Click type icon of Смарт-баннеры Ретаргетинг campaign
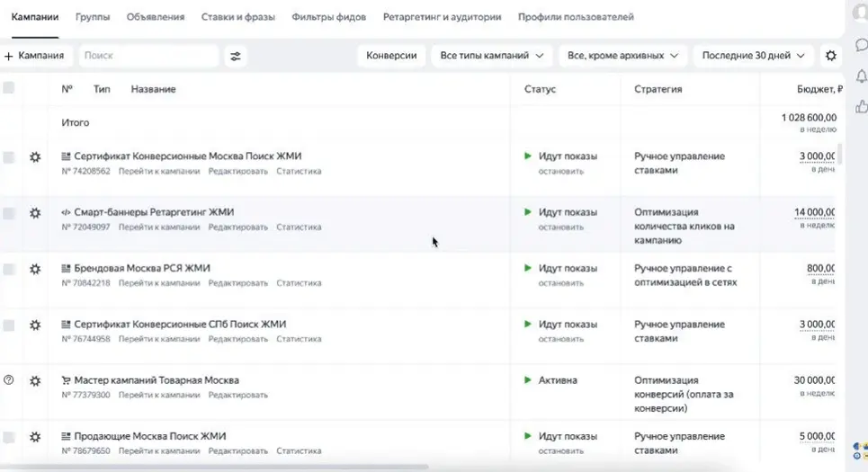This screenshot has width=868, height=472. click(x=66, y=212)
